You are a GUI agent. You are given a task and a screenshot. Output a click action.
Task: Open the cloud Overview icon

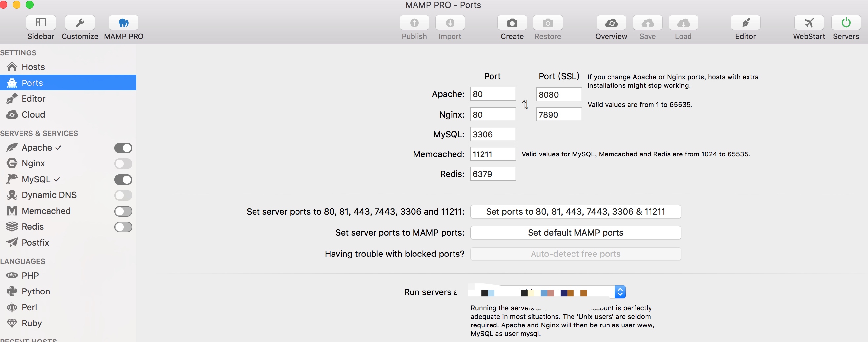click(x=611, y=22)
